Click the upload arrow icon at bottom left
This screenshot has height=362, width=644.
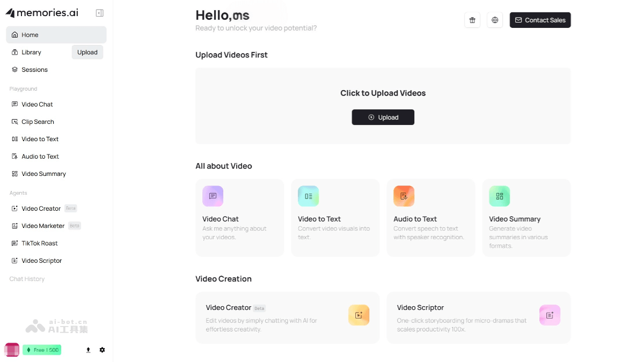tap(88, 350)
